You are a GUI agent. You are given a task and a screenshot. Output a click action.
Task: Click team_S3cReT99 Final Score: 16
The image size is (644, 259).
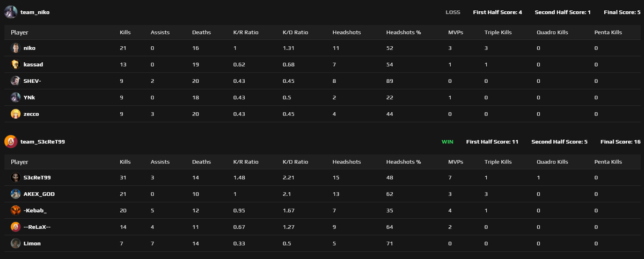(x=620, y=142)
